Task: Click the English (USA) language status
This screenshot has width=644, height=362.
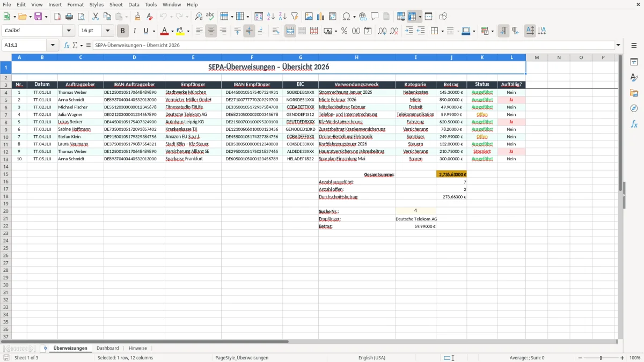Action: coord(372,358)
